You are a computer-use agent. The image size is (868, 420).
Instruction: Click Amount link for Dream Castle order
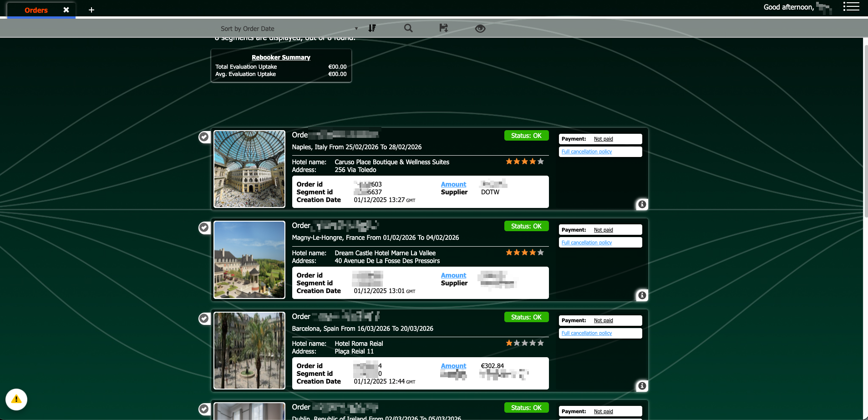pyautogui.click(x=453, y=275)
